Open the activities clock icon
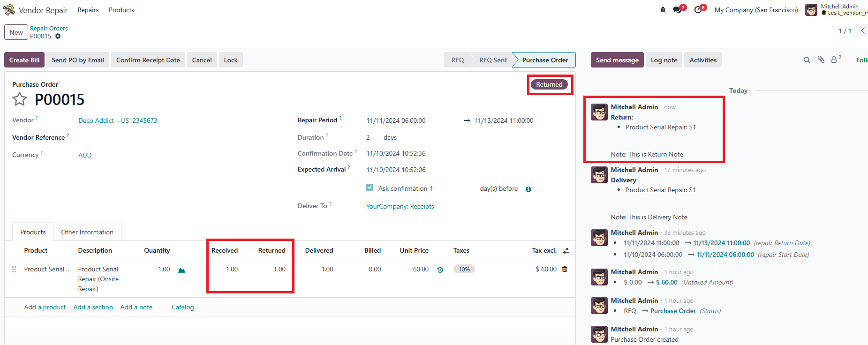The image size is (868, 345). pos(698,10)
